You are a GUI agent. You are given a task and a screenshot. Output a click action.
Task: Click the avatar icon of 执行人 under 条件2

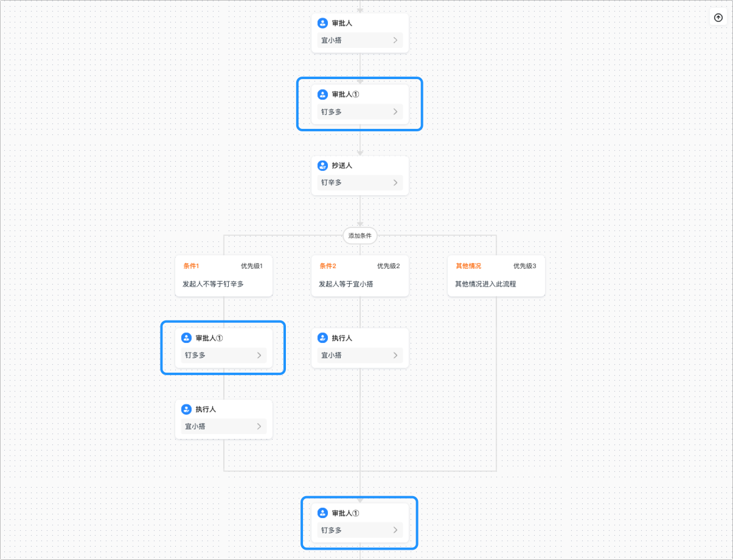coord(322,338)
